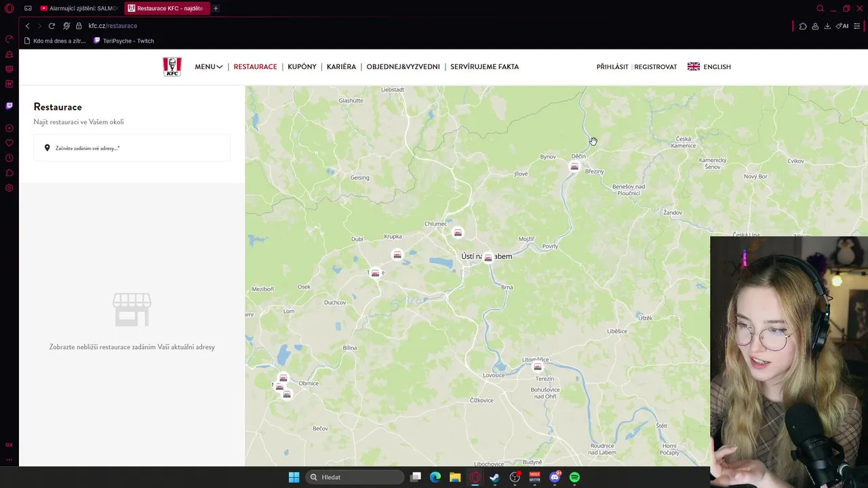
Task: Open the settings gear in Opera sidebar
Action: pos(9,188)
